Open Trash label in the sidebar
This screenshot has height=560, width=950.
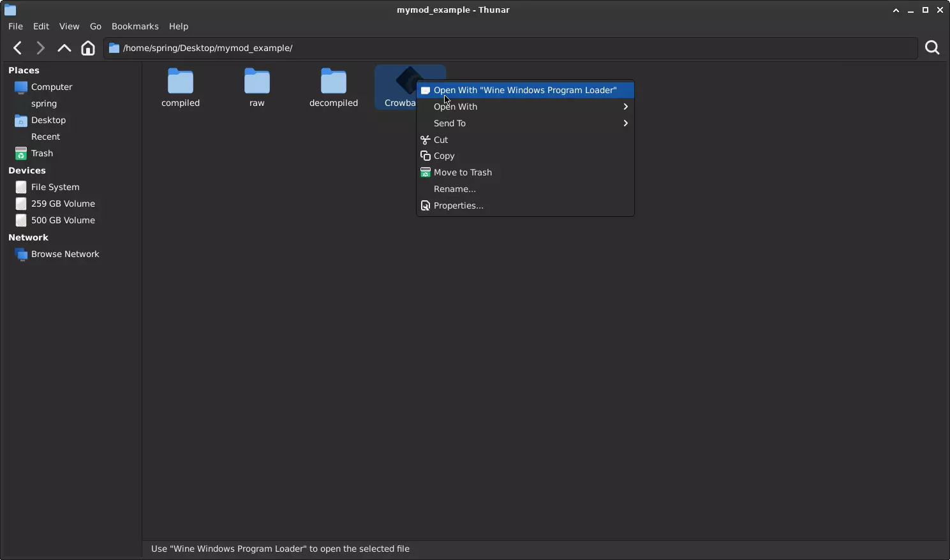click(42, 153)
